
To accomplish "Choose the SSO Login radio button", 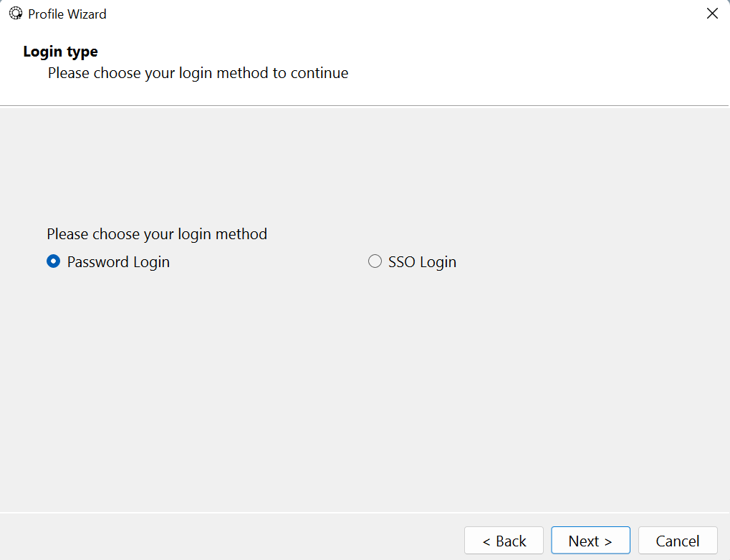I will point(375,262).
